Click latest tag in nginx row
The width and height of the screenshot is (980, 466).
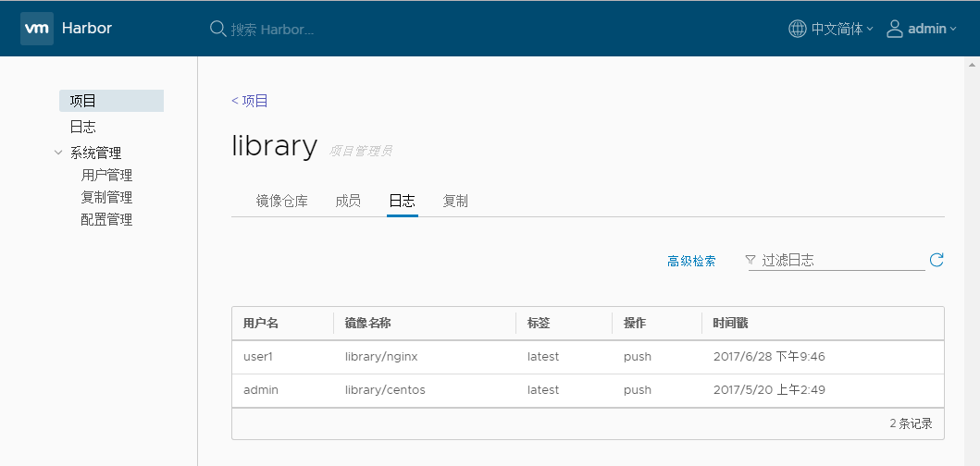[x=543, y=357]
